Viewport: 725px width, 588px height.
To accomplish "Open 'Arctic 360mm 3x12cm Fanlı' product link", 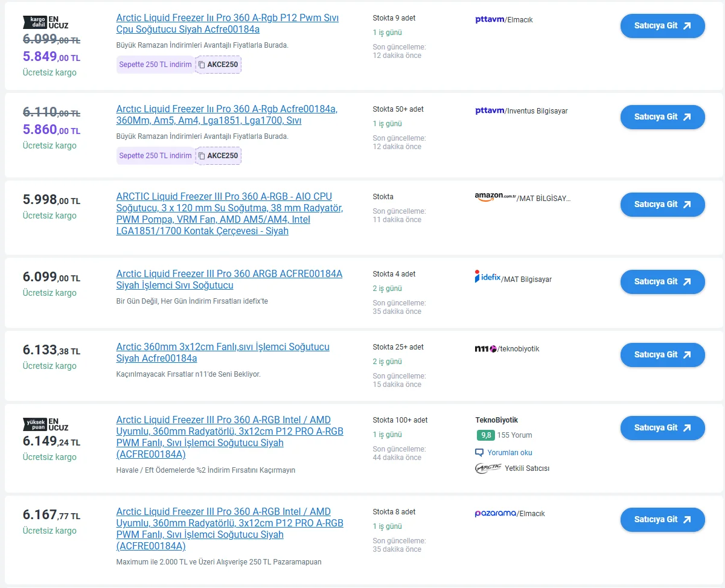I will tap(223, 353).
